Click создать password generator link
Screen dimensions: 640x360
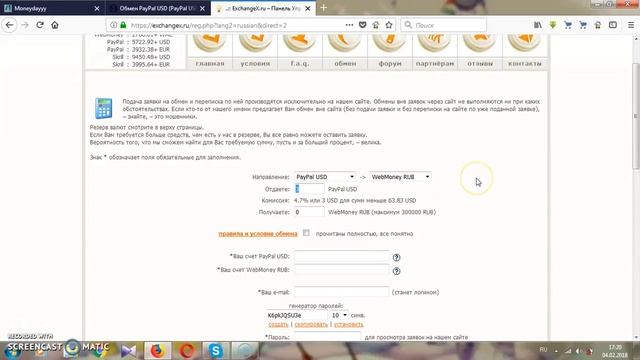pos(278,324)
